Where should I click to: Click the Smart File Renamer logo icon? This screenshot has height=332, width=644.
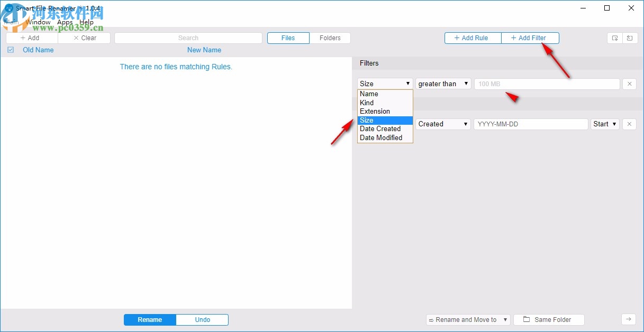click(8, 8)
